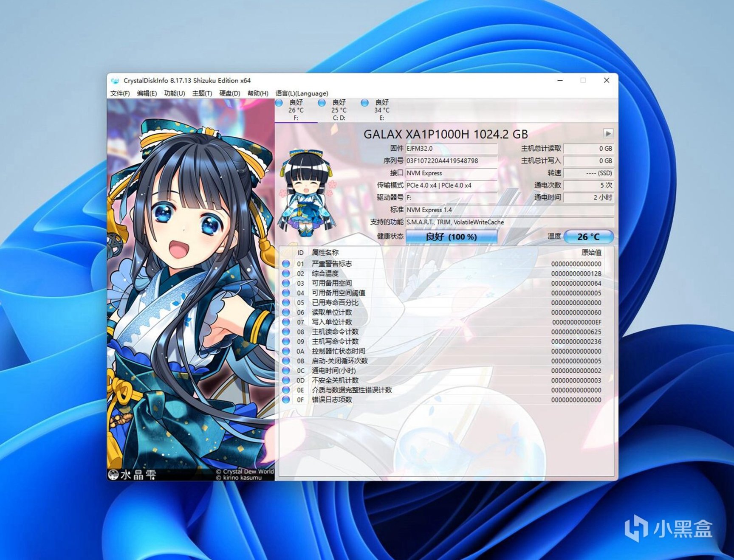Click the 26 °C temperature button
The width and height of the screenshot is (734, 560).
[x=588, y=236]
